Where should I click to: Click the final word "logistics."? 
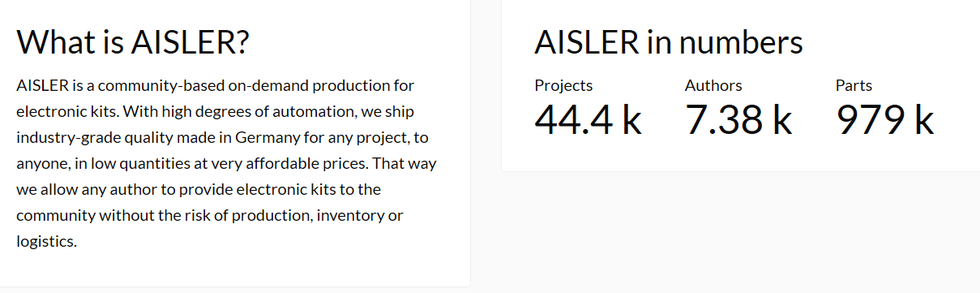click(46, 241)
